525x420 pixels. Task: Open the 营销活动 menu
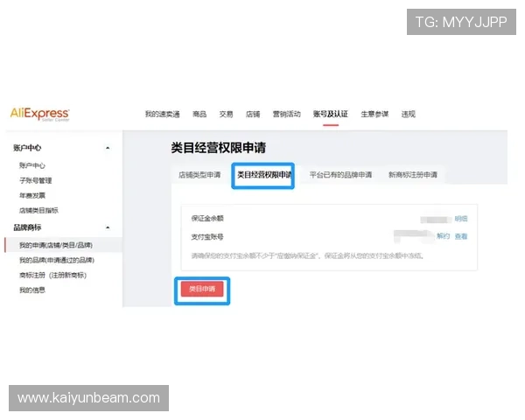[x=287, y=115]
